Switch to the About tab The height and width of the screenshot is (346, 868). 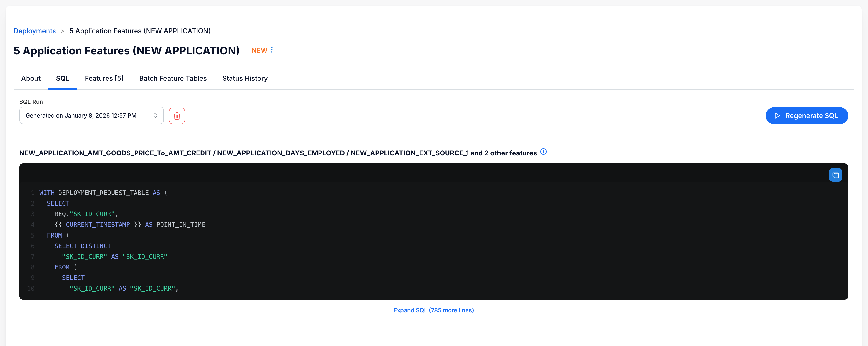(31, 78)
